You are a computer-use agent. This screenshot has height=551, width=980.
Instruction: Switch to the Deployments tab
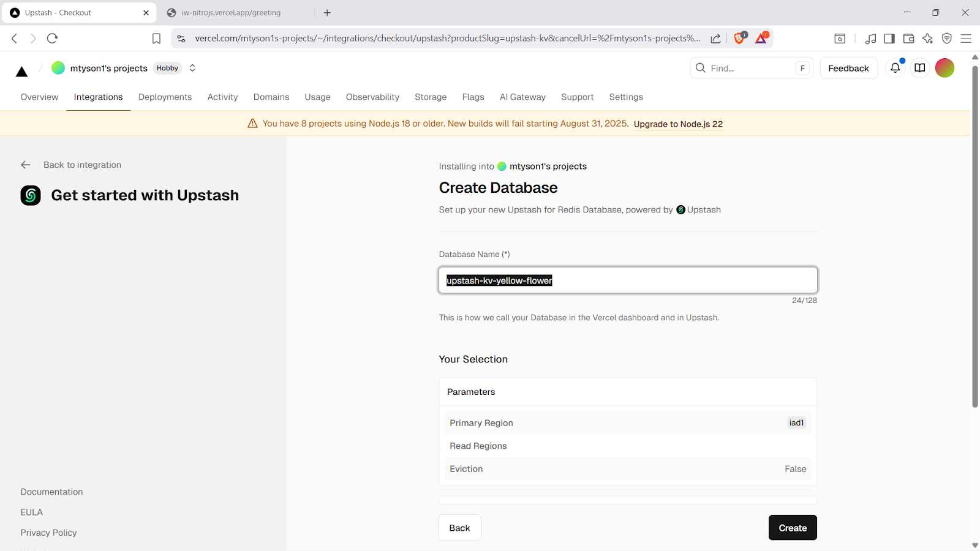[165, 97]
